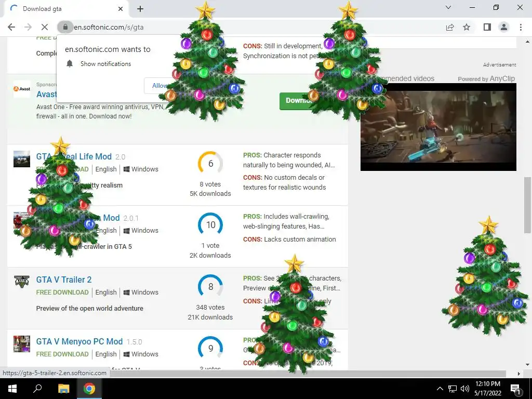
Task: Click the forward navigation arrow
Action: point(28,27)
